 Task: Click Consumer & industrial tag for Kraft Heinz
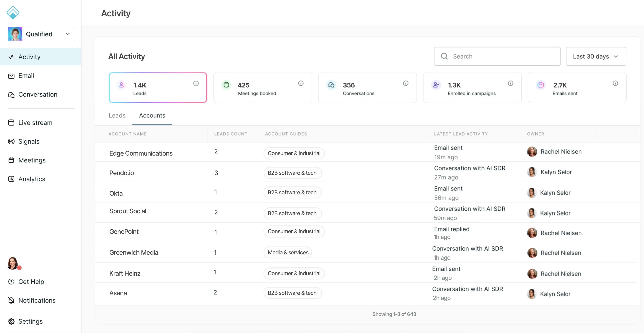pos(294,273)
